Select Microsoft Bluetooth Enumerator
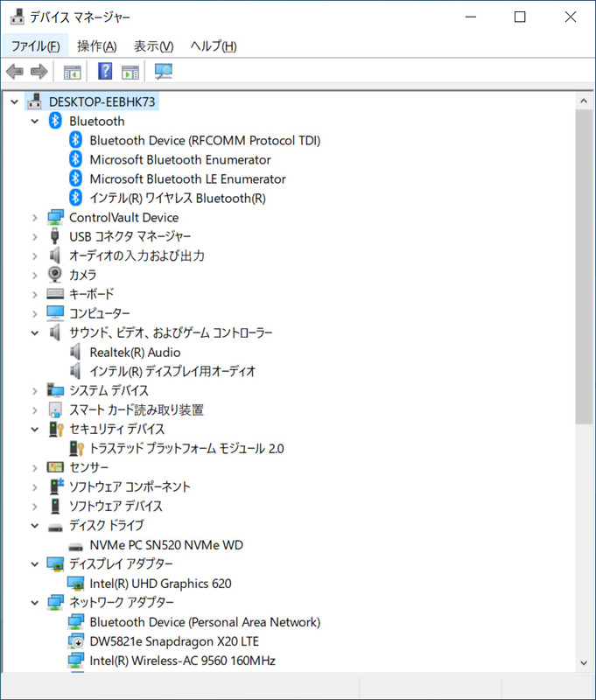This screenshot has height=700, width=596. (x=180, y=159)
